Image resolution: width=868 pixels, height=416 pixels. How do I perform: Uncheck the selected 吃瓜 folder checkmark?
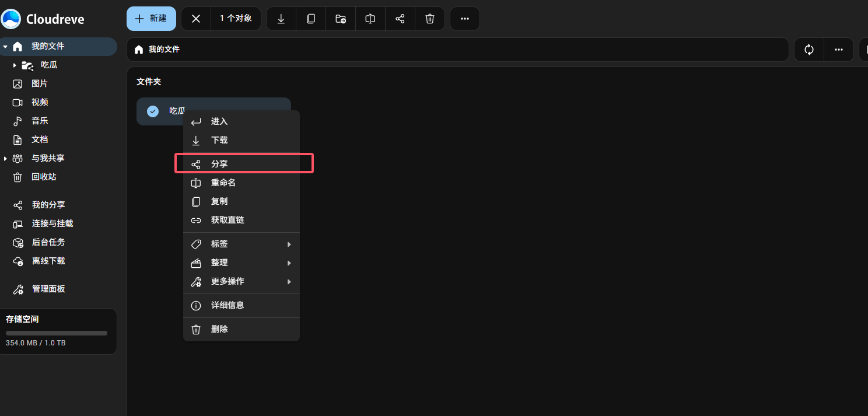[153, 111]
